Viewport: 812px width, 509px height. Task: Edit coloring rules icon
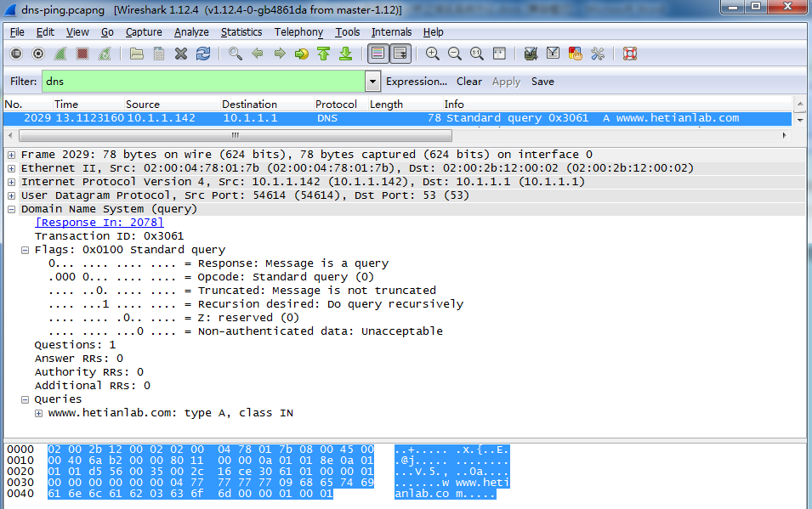point(576,54)
